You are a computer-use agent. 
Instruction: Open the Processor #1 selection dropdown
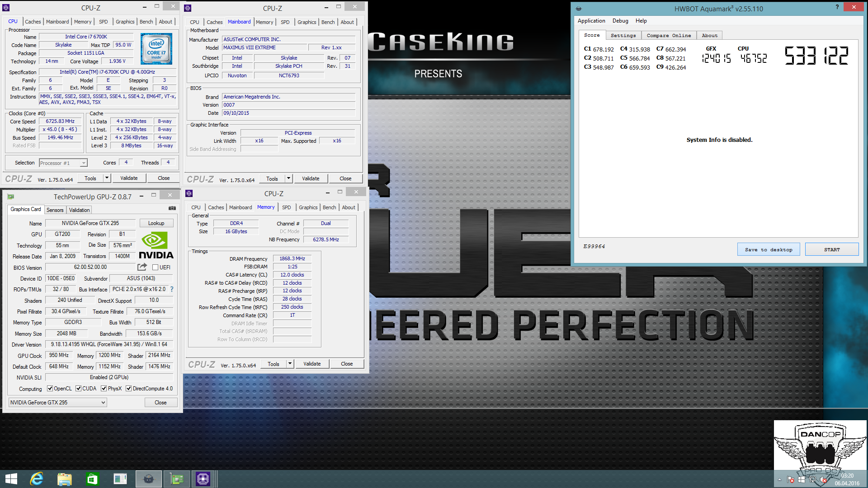point(63,163)
